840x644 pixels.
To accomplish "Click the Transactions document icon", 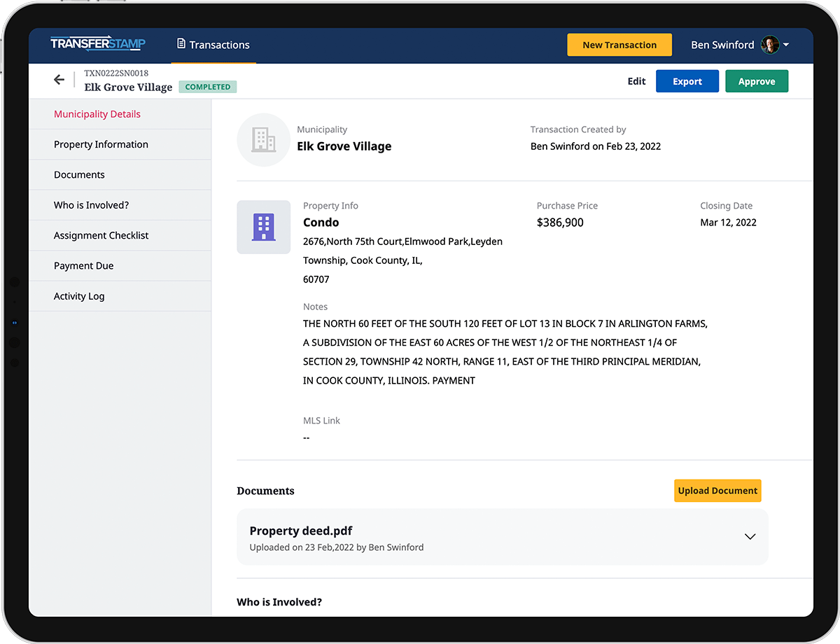I will (181, 44).
